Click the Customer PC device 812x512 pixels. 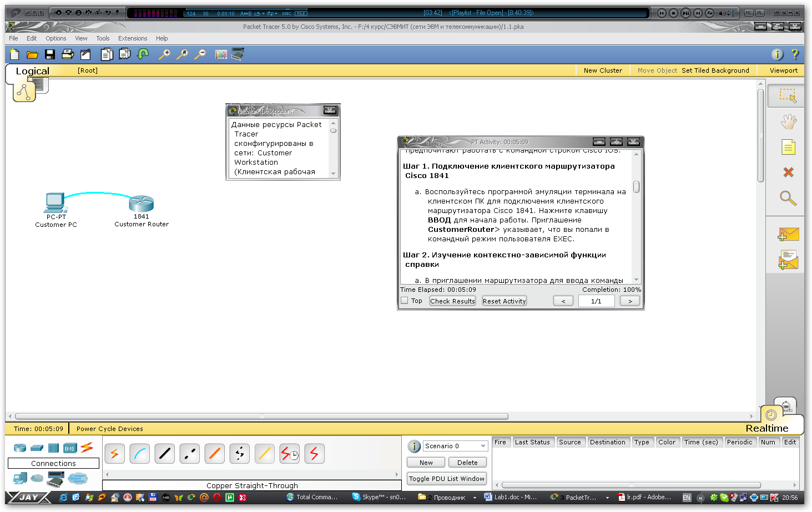pos(56,203)
